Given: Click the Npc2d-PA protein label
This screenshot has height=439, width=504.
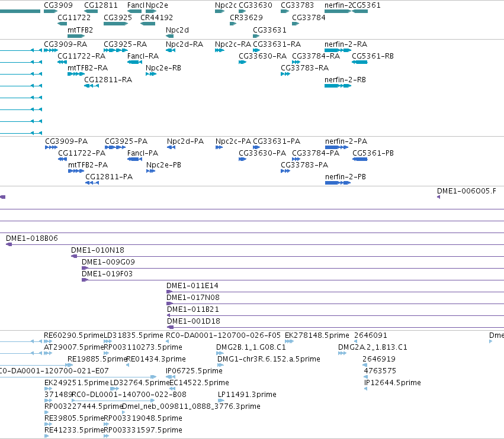Looking at the screenshot, I should (185, 141).
